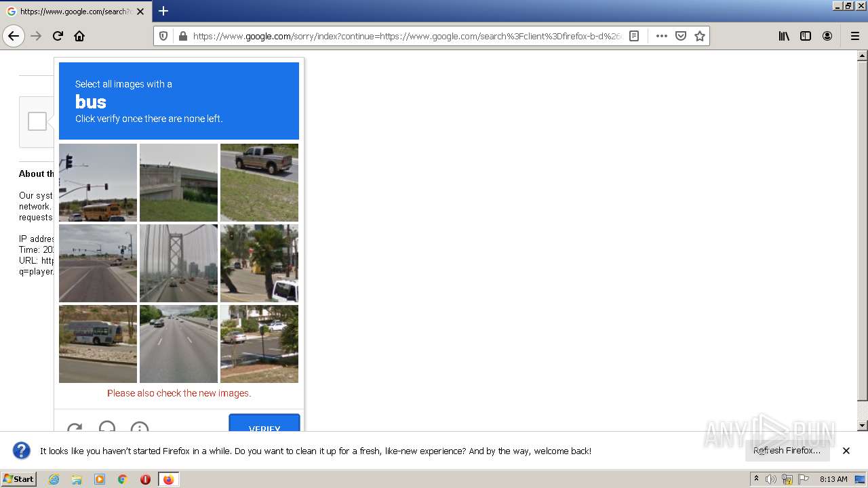868x488 pixels.
Task: Get a new captcha challenge
Action: [x=75, y=428]
